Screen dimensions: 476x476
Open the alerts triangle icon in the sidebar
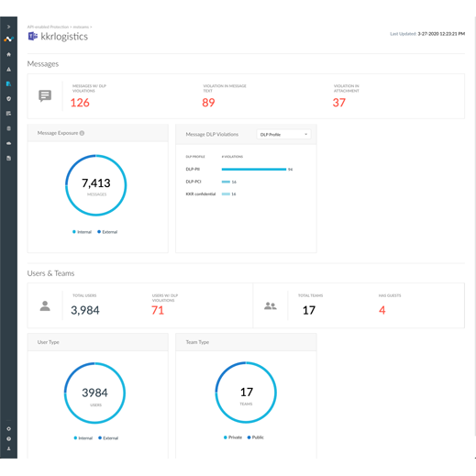point(8,69)
